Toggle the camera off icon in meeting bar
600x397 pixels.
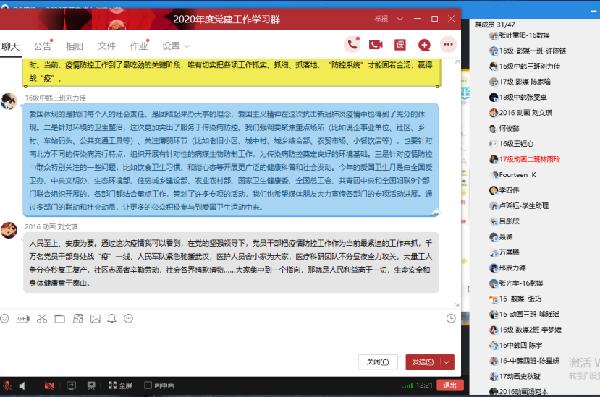tap(49, 386)
